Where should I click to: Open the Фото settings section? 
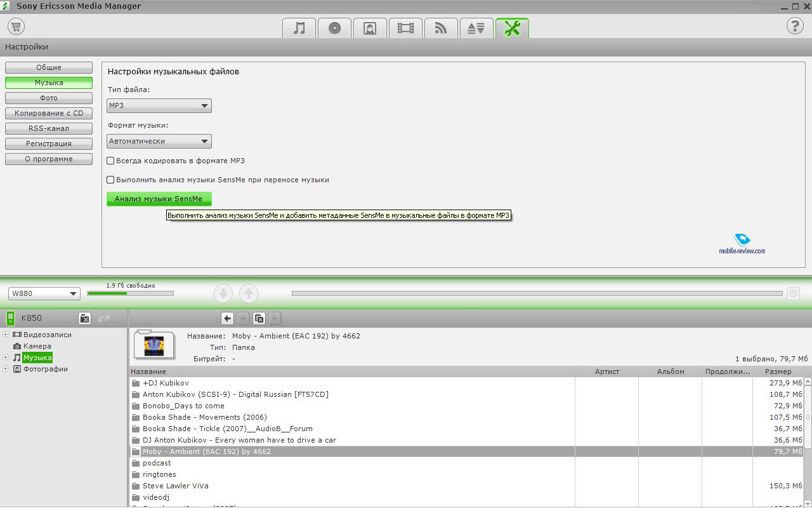[49, 98]
